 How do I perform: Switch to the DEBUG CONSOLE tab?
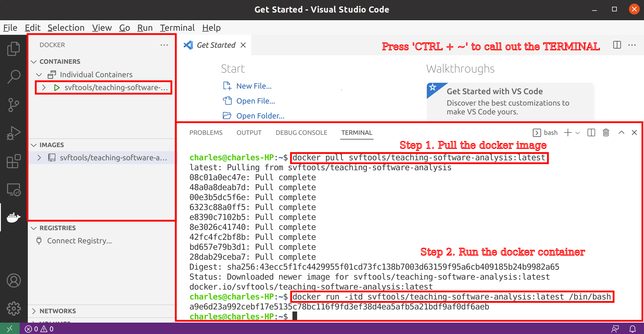tap(301, 133)
